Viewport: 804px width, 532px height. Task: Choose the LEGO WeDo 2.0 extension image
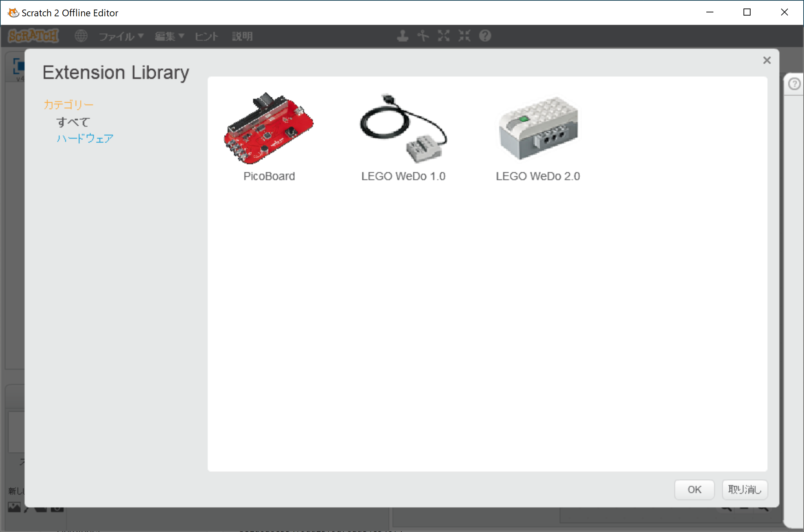(x=538, y=128)
